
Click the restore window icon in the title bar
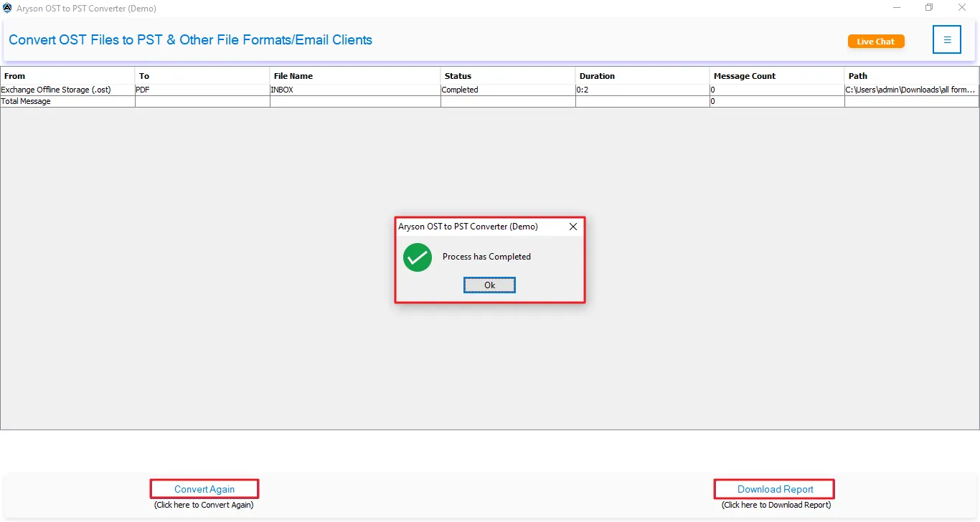tap(928, 7)
